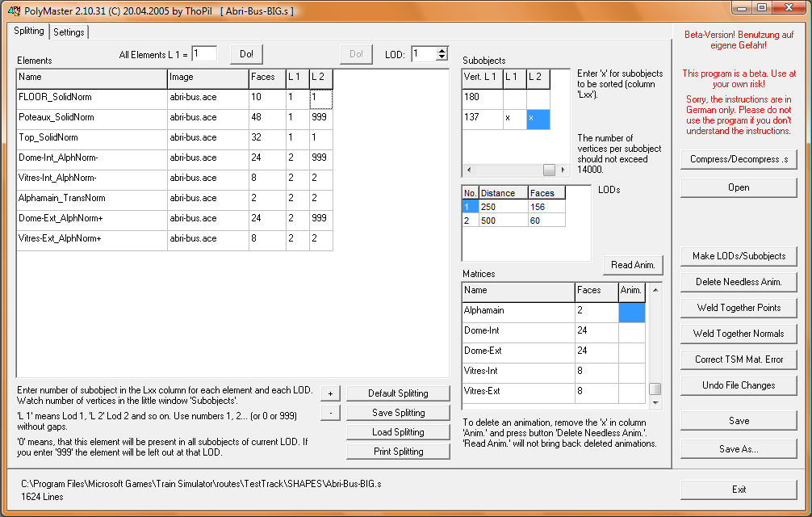
Task: Click the highlighted x cell in Subobjects L 2
Action: click(x=538, y=119)
